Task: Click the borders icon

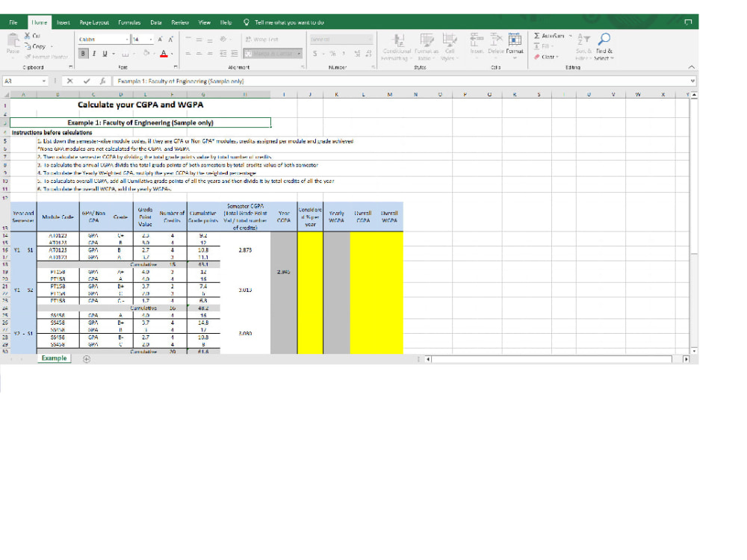Action: (x=125, y=54)
